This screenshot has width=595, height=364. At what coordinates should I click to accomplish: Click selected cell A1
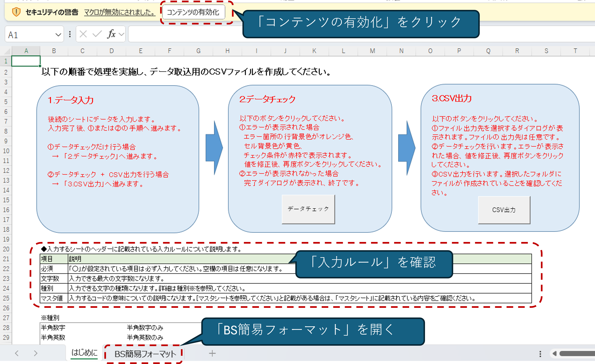pos(26,61)
